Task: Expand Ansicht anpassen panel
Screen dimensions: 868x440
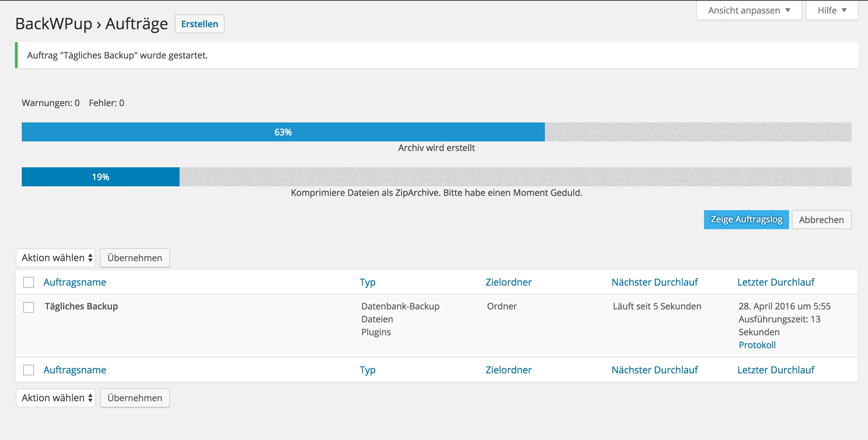Action: tap(749, 11)
